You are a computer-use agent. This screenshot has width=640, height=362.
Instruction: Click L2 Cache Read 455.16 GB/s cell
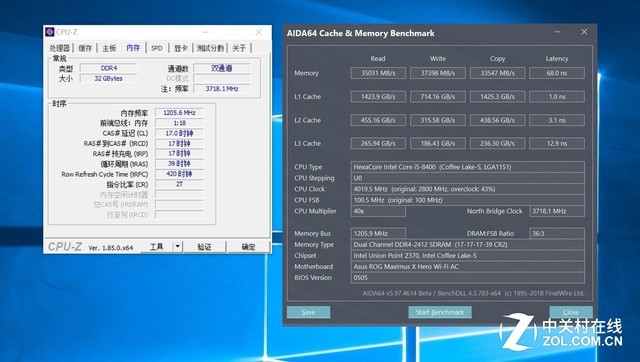[x=378, y=120]
